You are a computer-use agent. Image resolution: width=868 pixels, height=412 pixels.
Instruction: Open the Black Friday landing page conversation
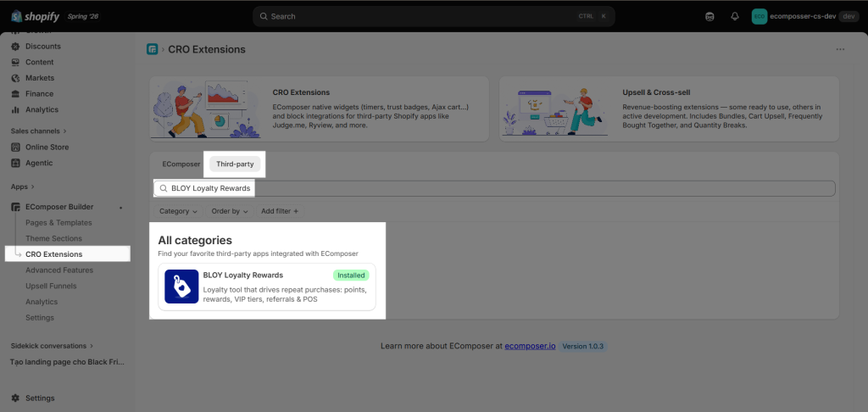click(x=68, y=362)
